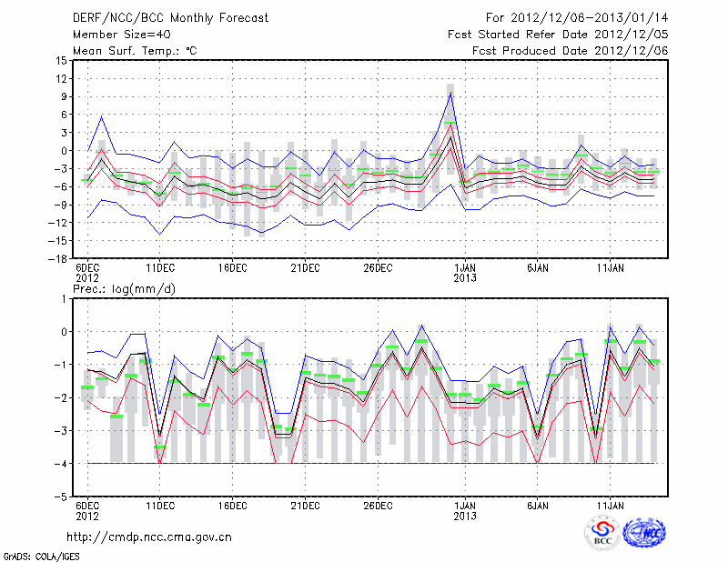Click the Prec.: log(mm/d) chart label
This screenshot has height=562, width=728.
click(x=126, y=288)
